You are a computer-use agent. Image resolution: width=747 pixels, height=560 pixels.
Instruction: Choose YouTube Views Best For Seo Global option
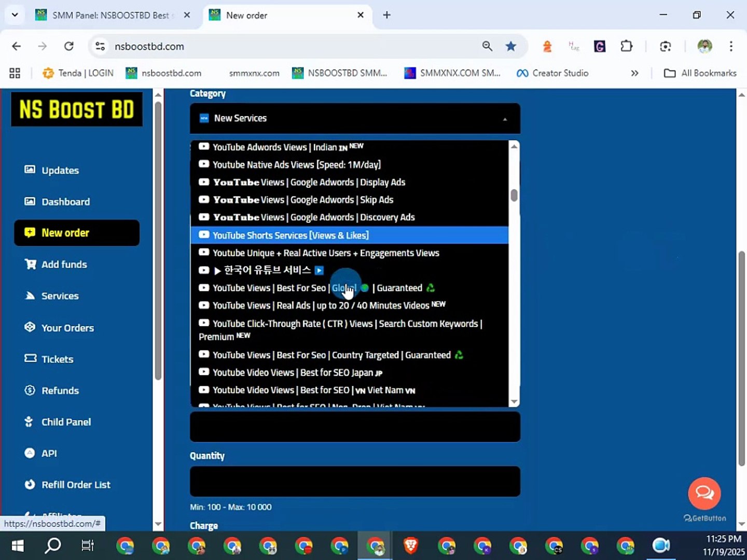point(350,288)
